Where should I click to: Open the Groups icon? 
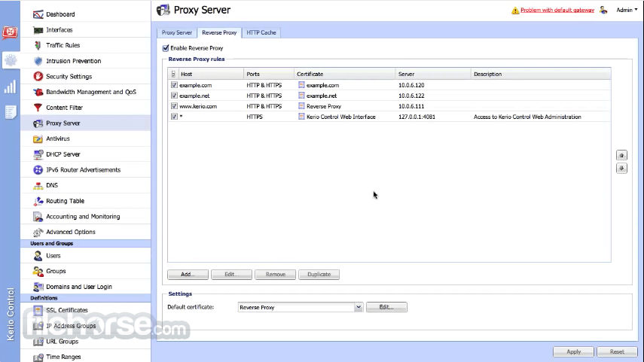tap(38, 271)
